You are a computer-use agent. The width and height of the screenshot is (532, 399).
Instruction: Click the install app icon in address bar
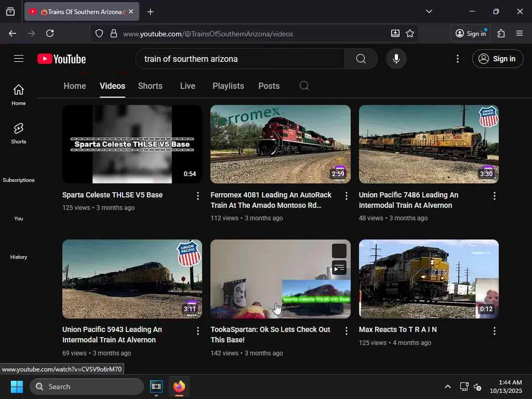point(395,33)
